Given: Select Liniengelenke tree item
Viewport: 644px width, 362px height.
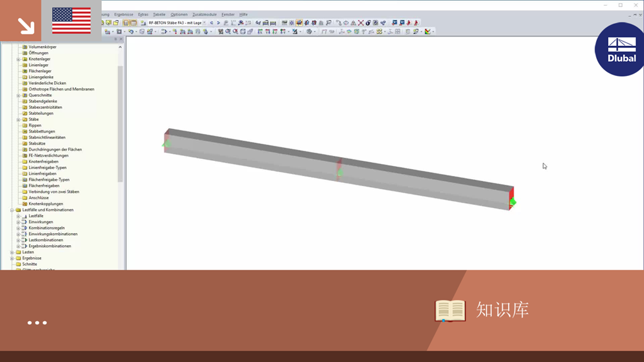Looking at the screenshot, I should (41, 77).
